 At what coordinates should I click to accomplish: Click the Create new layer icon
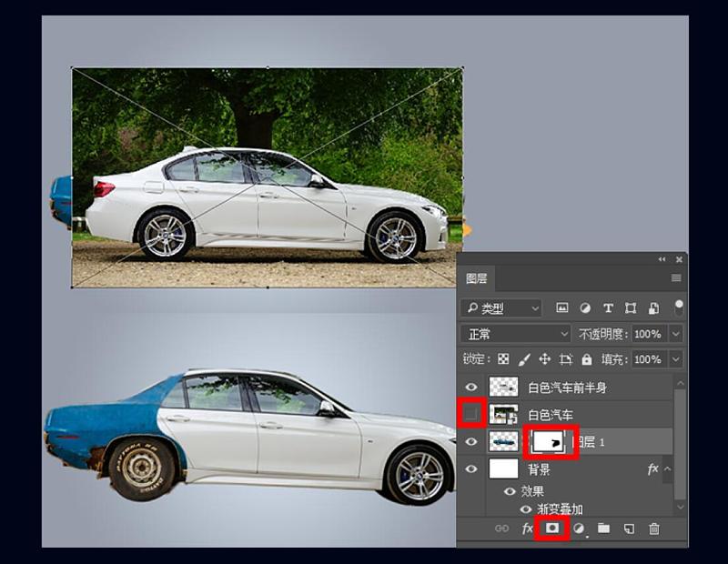pos(629,529)
